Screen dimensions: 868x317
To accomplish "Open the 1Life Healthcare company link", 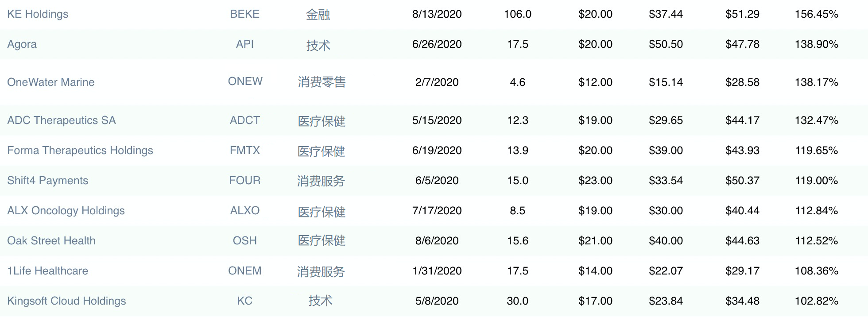I will click(48, 271).
